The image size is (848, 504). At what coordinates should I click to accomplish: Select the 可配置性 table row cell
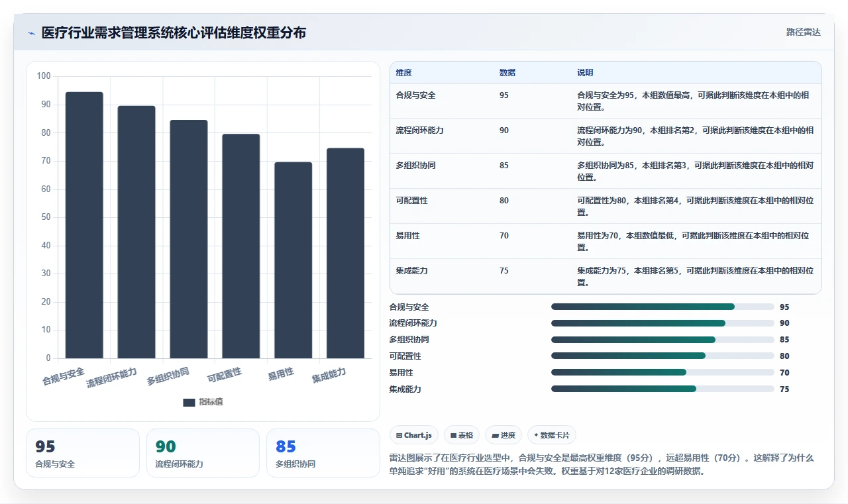click(411, 201)
